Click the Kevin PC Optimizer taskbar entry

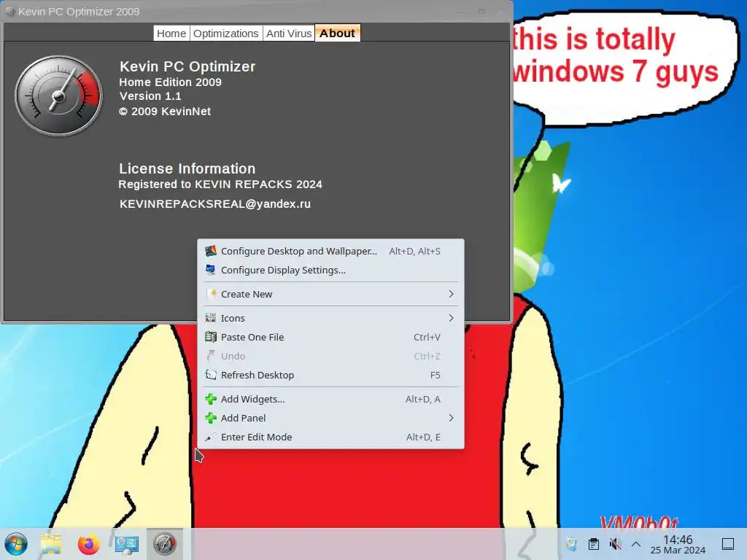click(164, 544)
